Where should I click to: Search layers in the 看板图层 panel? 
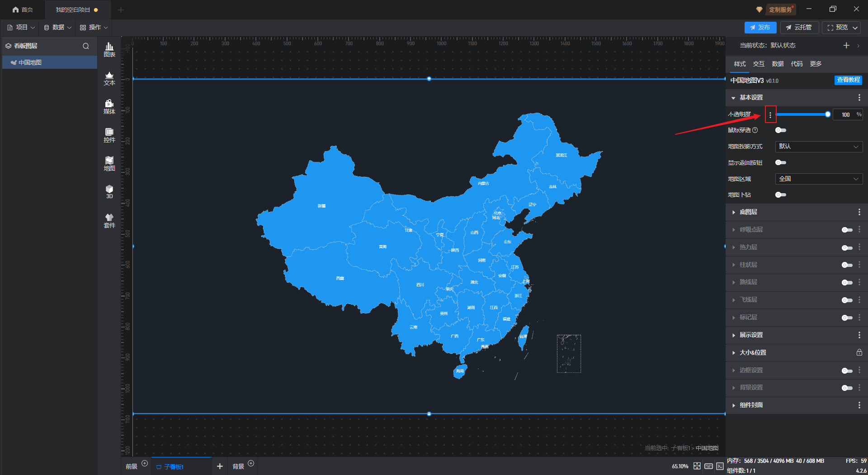[86, 46]
